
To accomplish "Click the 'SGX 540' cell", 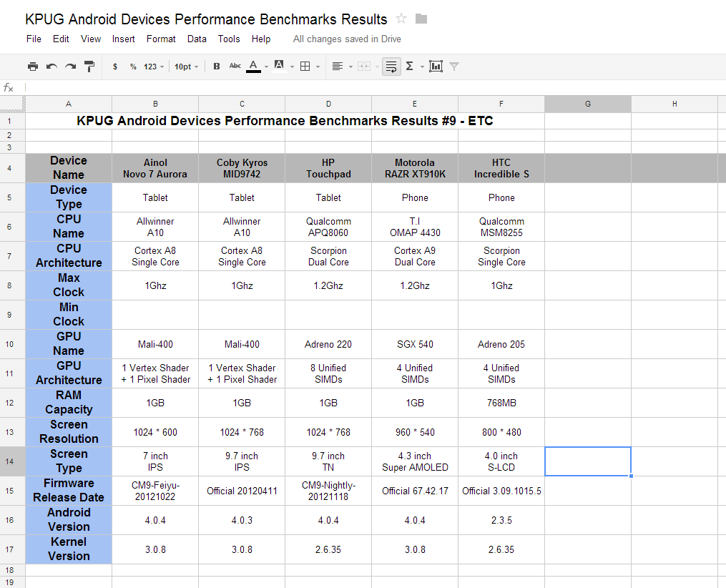I will coord(415,344).
